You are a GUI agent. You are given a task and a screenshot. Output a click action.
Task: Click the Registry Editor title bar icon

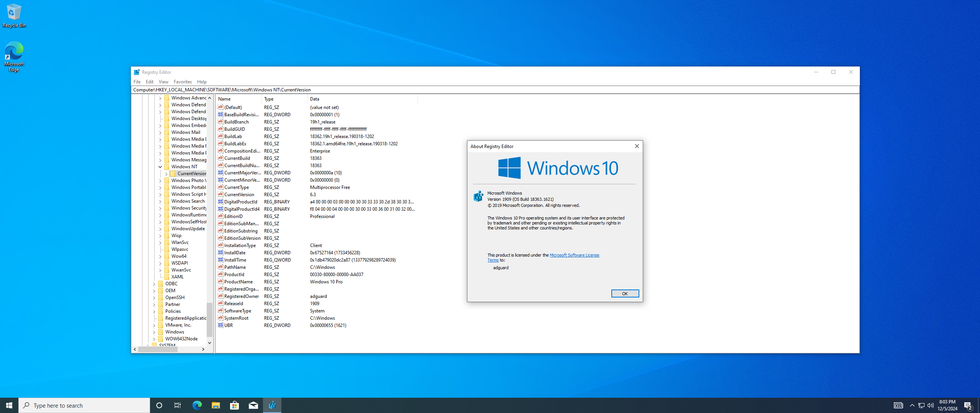(x=137, y=72)
